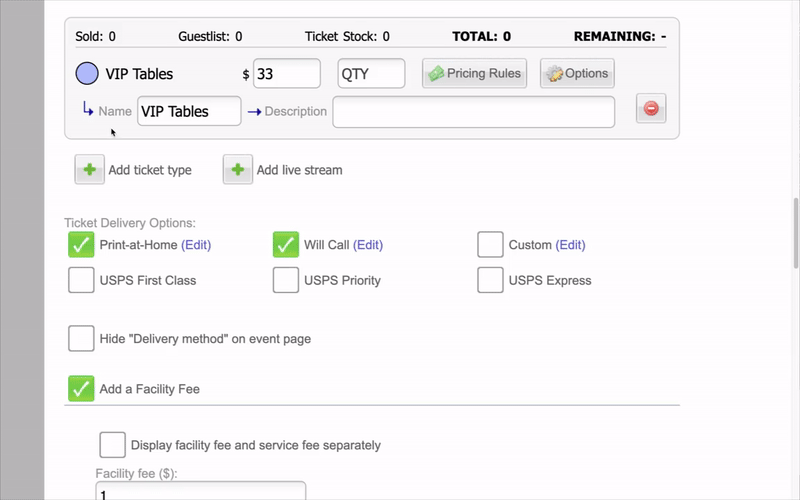Click the Facility fee amount field
Viewport: 800px width, 500px height.
(x=201, y=491)
